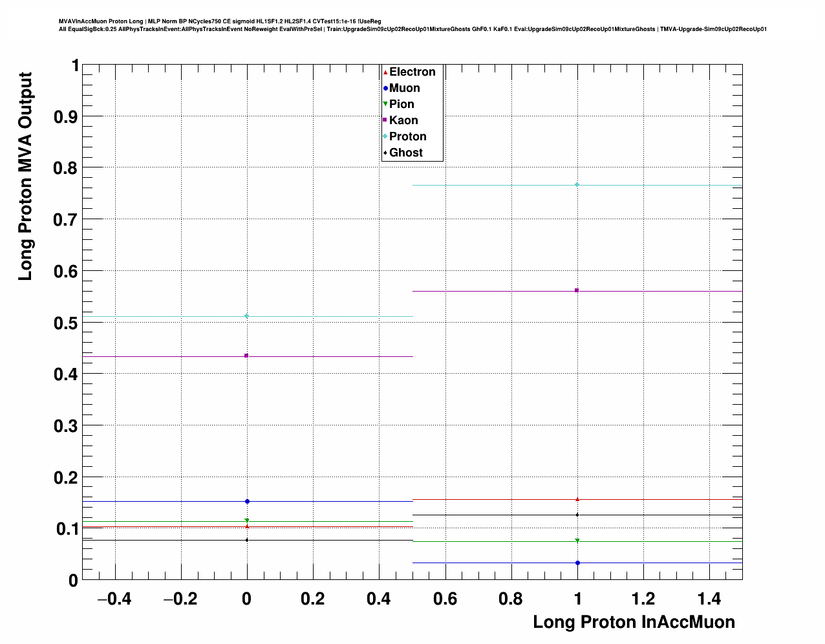This screenshot has width=825, height=644.
Task: Click the 'Long Proton MVA Output' y-axis title
Action: point(25,176)
